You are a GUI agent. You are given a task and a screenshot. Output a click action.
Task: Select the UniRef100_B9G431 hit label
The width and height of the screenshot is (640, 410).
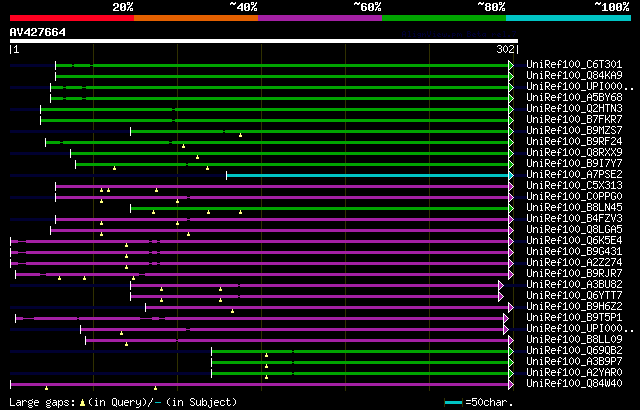tap(574, 252)
